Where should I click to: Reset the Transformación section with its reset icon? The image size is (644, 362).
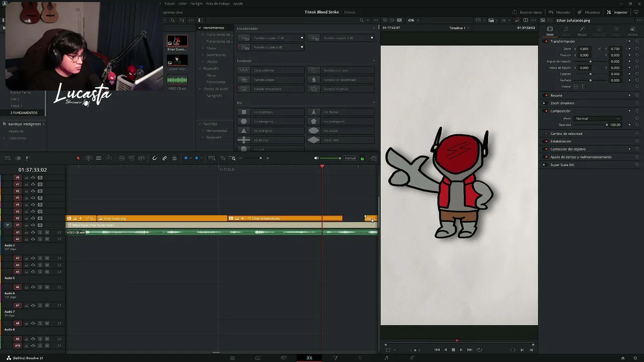(x=637, y=41)
